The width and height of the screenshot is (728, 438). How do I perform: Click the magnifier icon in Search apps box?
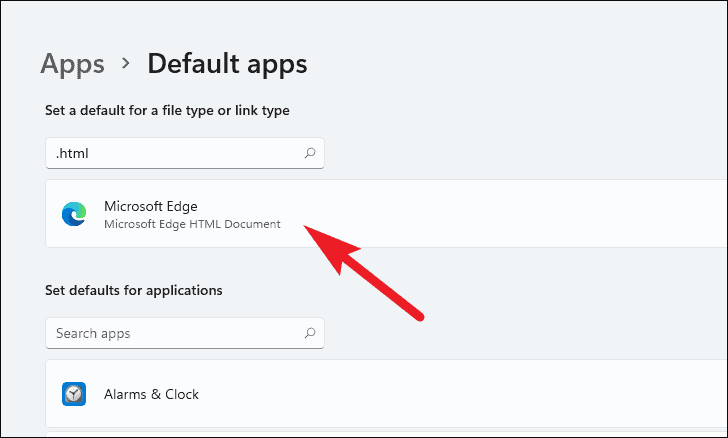pos(310,333)
